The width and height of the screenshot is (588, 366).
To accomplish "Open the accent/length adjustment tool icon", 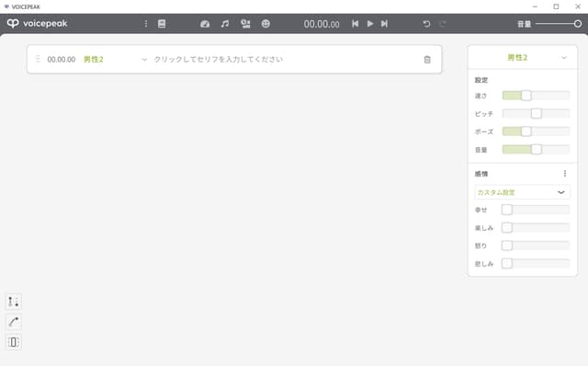I will pyautogui.click(x=14, y=302).
